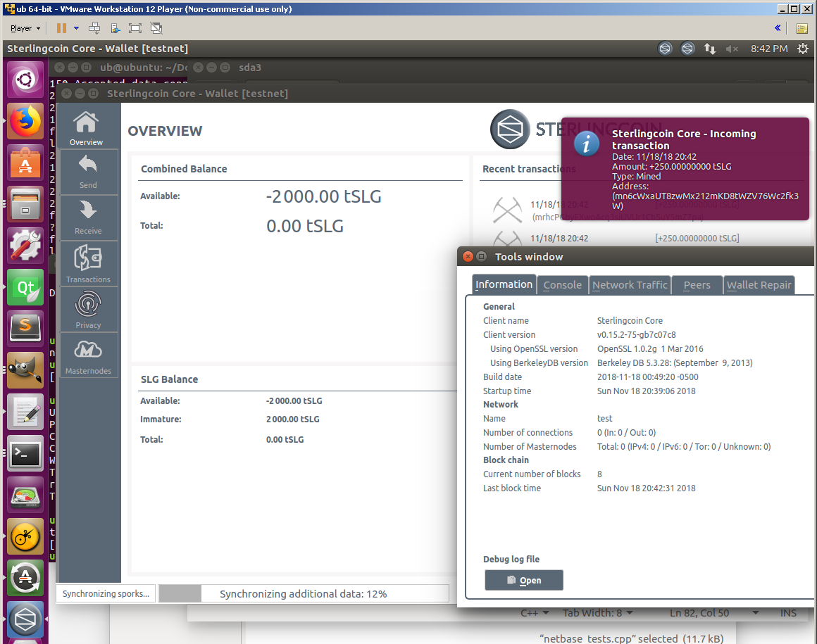Switch to the Peers tab
Image resolution: width=817 pixels, height=644 pixels.
click(x=697, y=285)
